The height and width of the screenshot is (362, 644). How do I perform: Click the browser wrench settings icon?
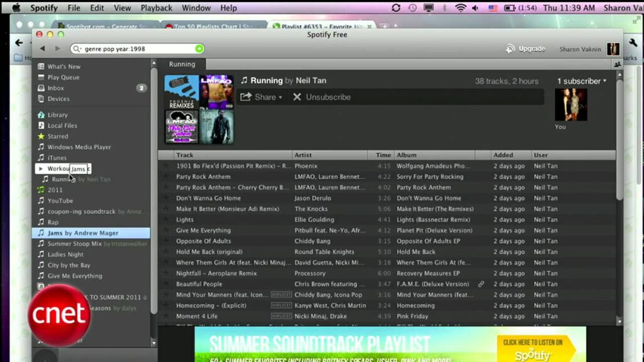(x=633, y=43)
